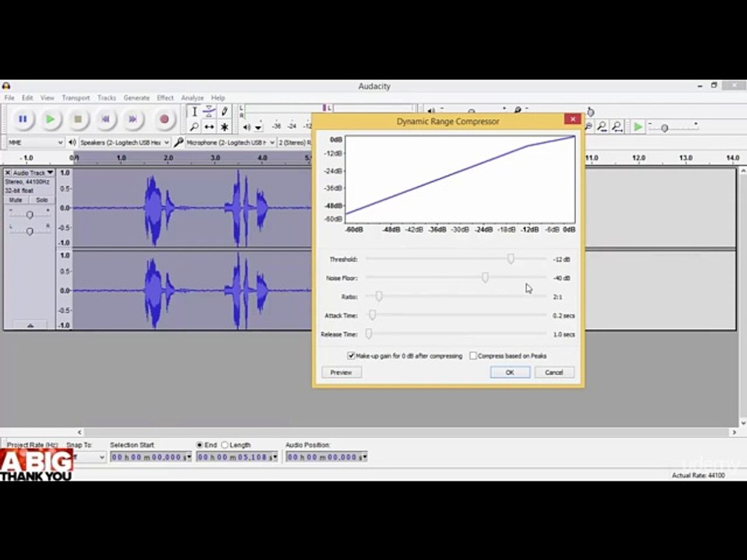Open the Transport menu
The width and height of the screenshot is (747, 560).
75,98
